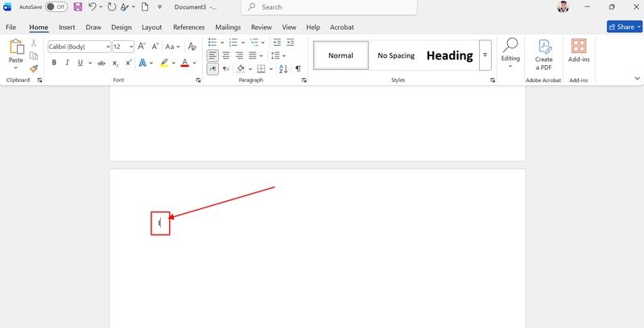
Task: Apply the No Spacing style
Action: (x=396, y=55)
